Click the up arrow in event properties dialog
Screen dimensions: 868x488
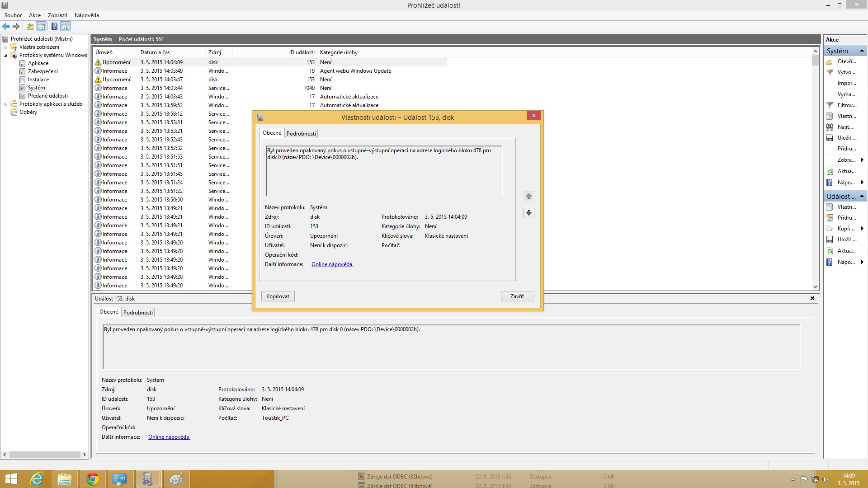pyautogui.click(x=528, y=196)
